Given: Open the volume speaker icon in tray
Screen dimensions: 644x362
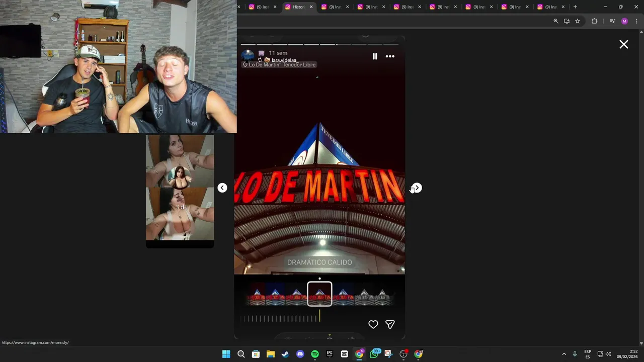Looking at the screenshot, I should 608,354.
